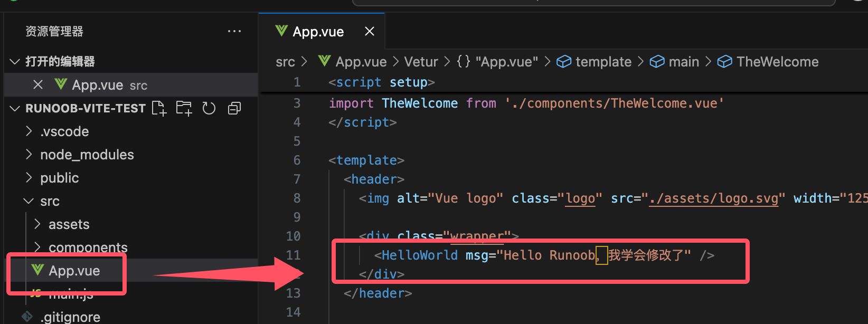Refresh the explorer file tree
Image resolution: width=868 pixels, height=324 pixels.
pos(209,108)
